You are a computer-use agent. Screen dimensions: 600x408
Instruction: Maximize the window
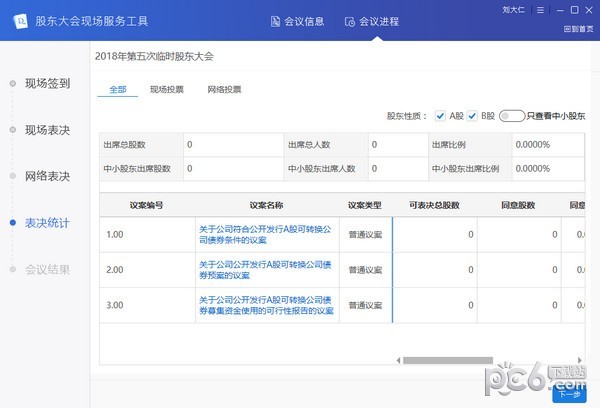click(x=574, y=10)
